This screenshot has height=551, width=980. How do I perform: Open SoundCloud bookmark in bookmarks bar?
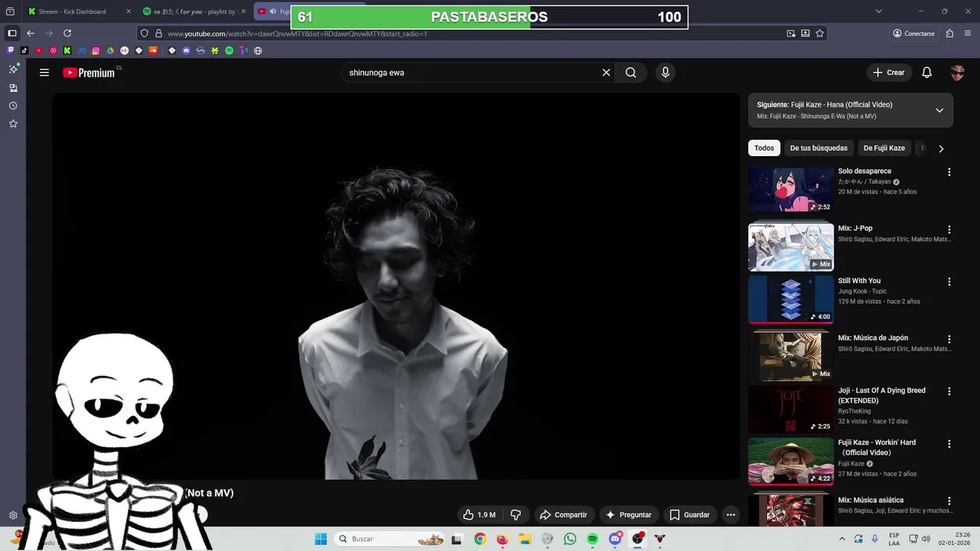click(153, 51)
